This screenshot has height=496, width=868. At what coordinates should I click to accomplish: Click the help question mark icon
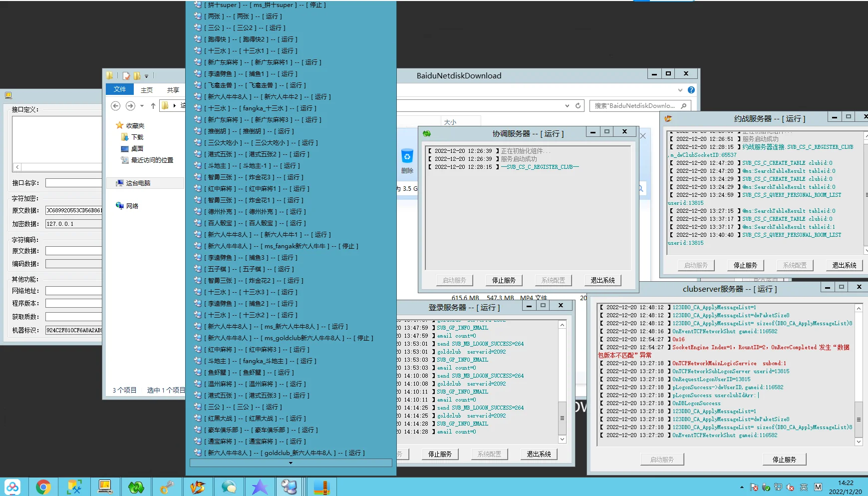691,90
